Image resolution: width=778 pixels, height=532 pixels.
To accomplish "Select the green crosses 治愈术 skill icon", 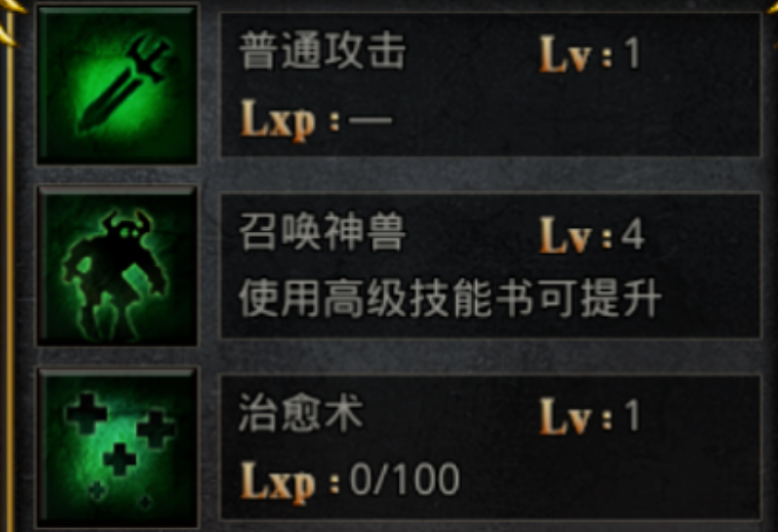I will tap(118, 449).
